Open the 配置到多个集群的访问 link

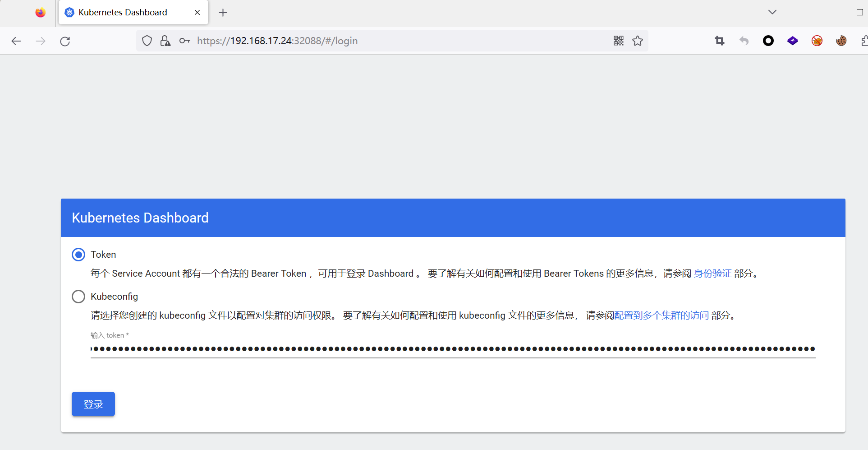click(661, 315)
